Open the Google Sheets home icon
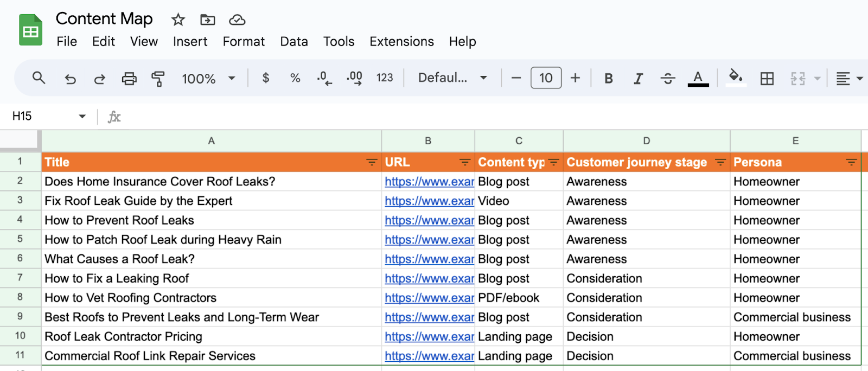 [31, 30]
